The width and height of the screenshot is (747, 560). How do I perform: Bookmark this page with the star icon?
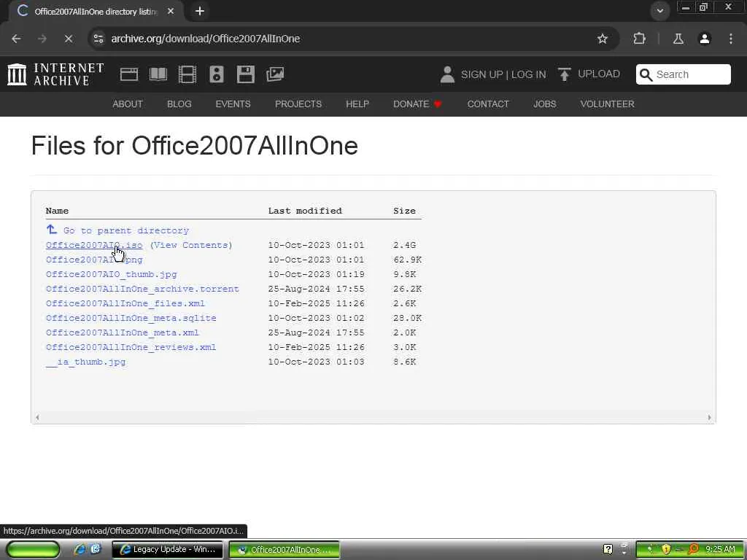603,39
